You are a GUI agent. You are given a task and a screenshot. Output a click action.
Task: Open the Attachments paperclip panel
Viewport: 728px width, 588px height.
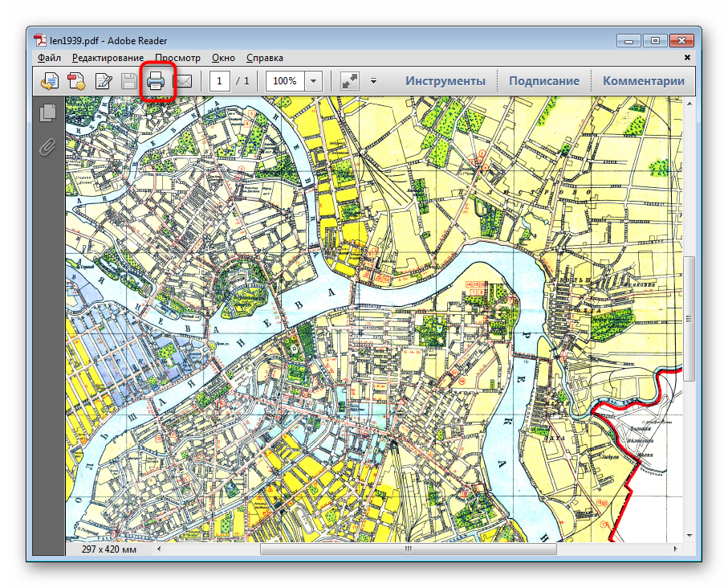[47, 147]
